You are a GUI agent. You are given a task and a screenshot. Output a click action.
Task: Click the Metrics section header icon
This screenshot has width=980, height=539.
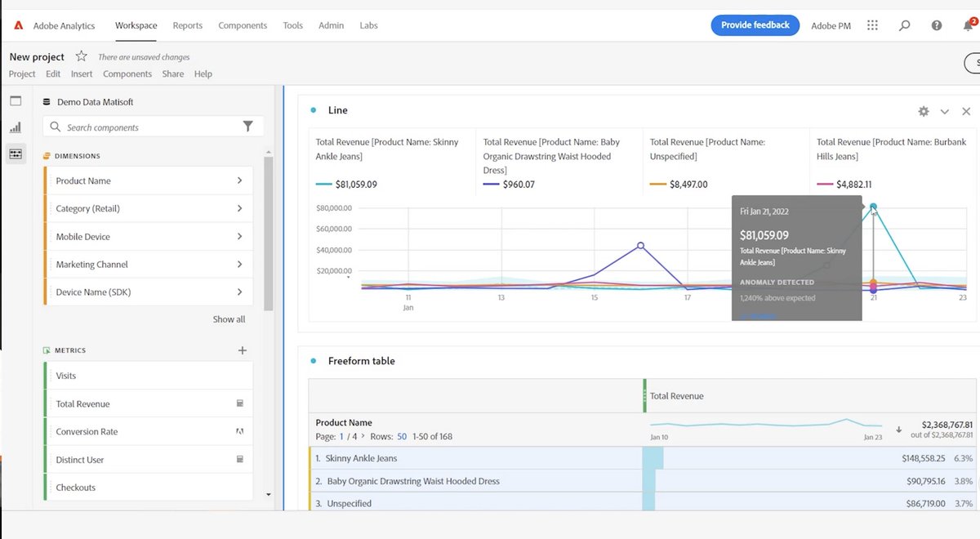pos(47,350)
